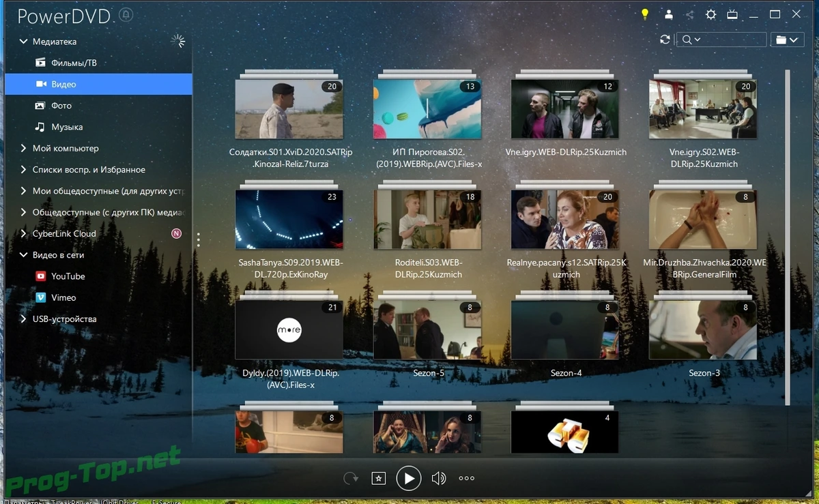Expand Мой компьютер
819x504 pixels.
coord(24,148)
